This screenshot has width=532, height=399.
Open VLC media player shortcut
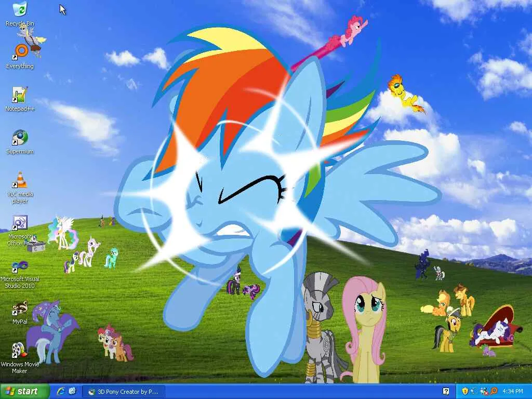tap(20, 187)
